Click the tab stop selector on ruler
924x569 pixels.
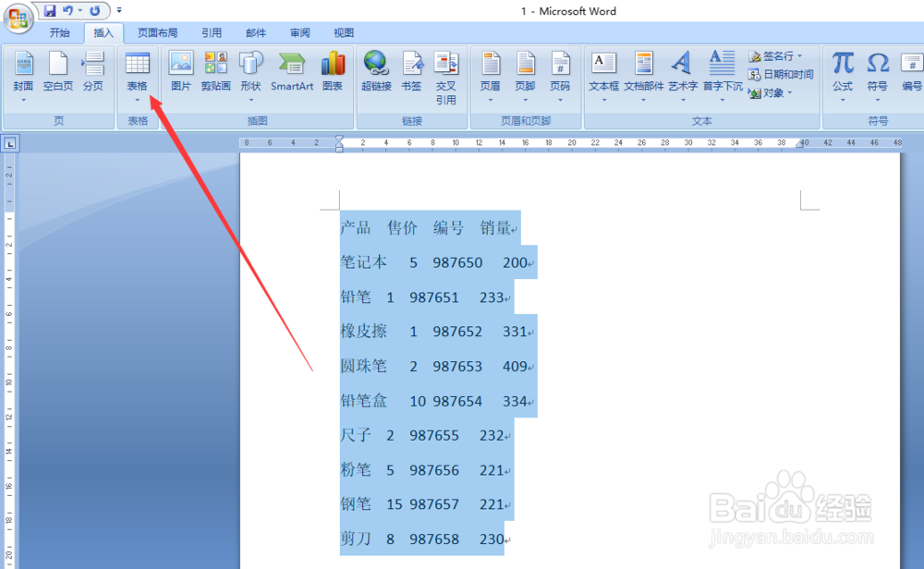click(10, 143)
